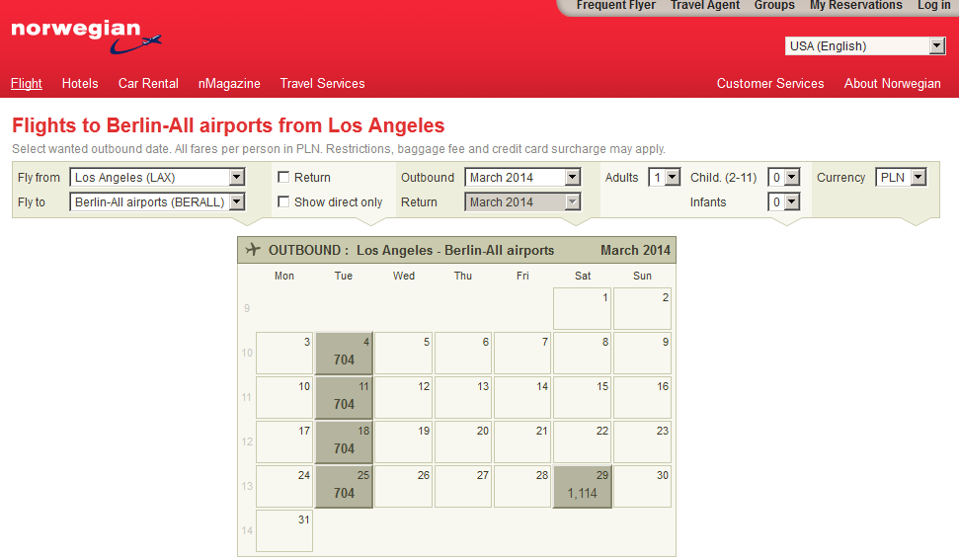Open the Travel Services menu tab
The width and height of the screenshot is (959, 560).
[x=322, y=83]
